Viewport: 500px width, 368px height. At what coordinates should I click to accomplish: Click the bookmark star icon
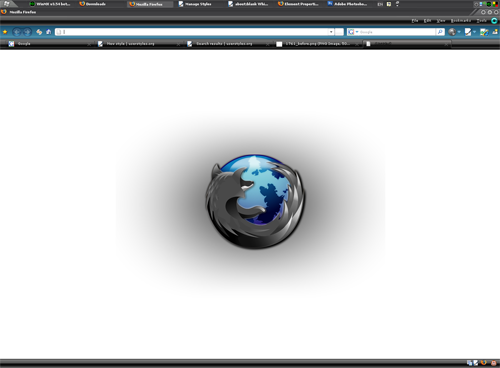coord(5,32)
